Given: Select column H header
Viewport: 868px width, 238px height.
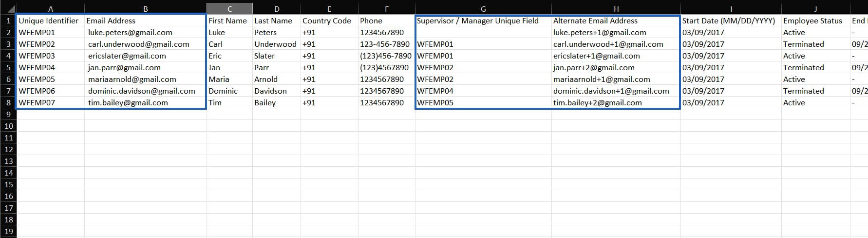Looking at the screenshot, I should click(x=616, y=9).
